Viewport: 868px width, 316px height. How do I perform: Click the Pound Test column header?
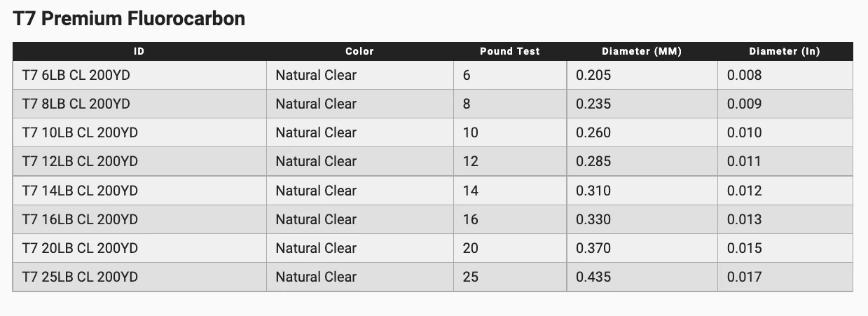coord(509,51)
